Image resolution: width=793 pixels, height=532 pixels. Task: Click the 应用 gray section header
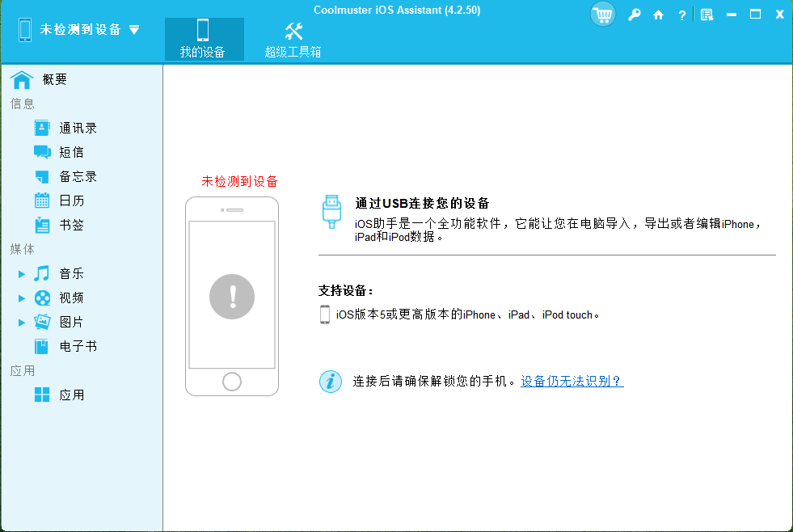(23, 370)
